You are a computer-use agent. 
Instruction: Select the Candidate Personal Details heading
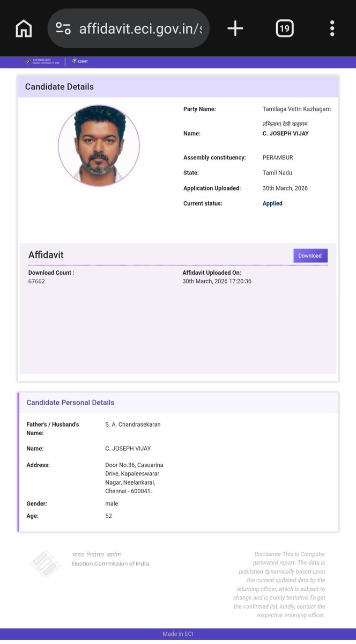[70, 402]
